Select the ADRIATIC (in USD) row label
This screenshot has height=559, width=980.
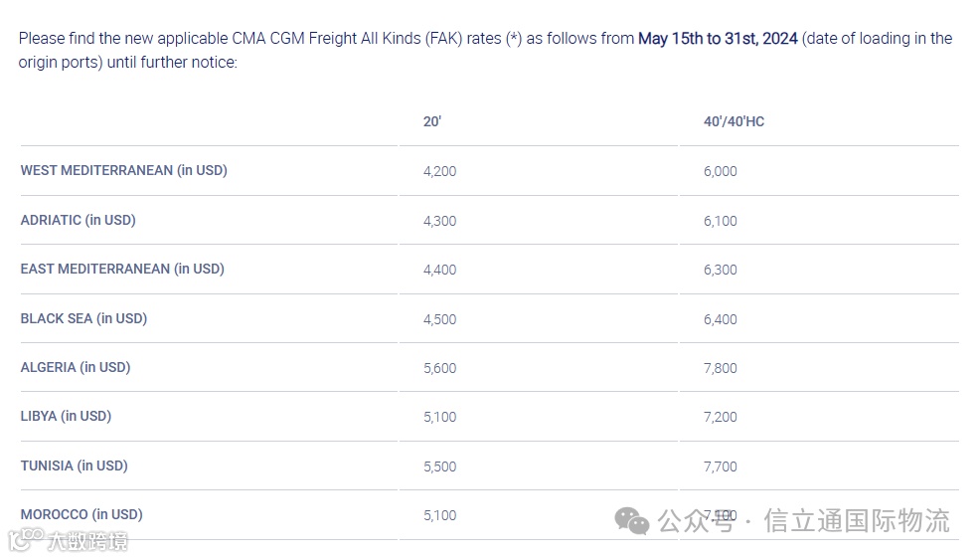pyautogui.click(x=79, y=220)
